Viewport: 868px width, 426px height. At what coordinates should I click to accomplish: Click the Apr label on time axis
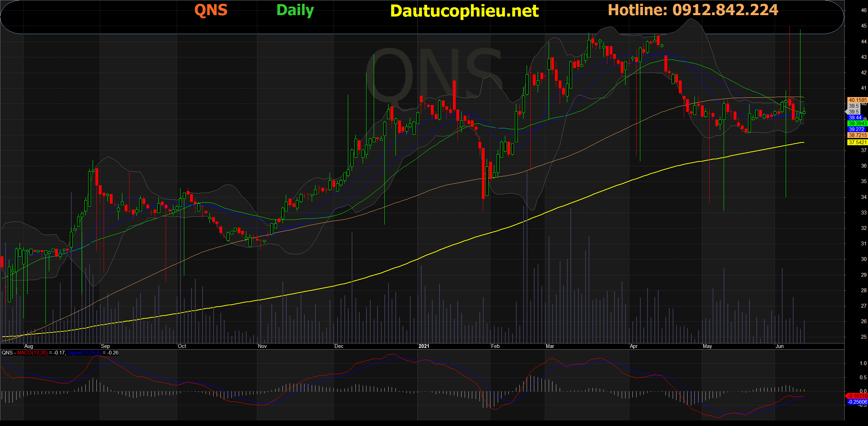(633, 346)
